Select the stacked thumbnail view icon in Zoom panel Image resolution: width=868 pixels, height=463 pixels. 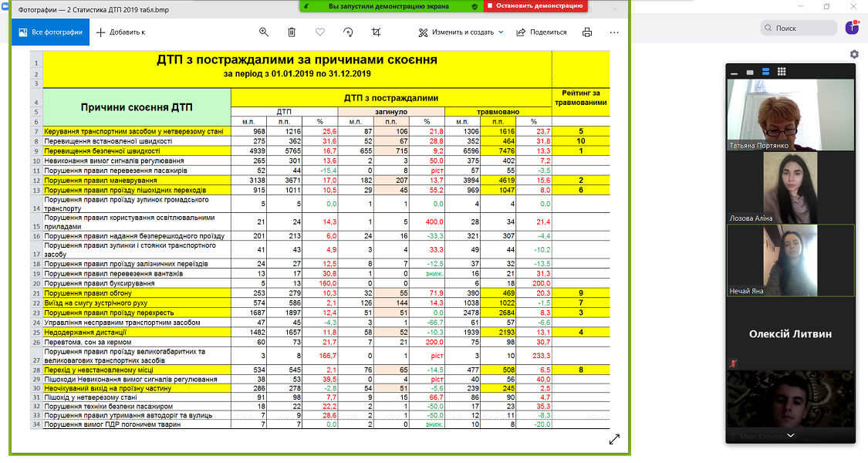765,72
